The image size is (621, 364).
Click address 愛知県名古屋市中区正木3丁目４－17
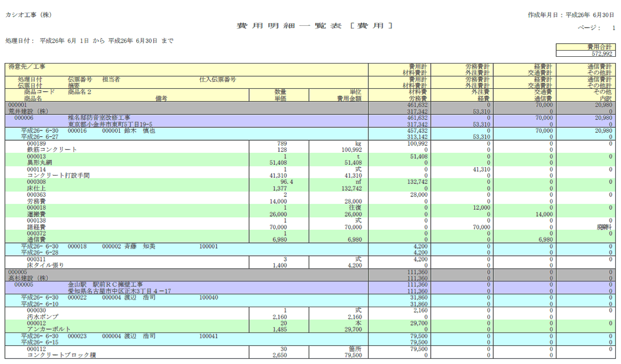[120, 291]
